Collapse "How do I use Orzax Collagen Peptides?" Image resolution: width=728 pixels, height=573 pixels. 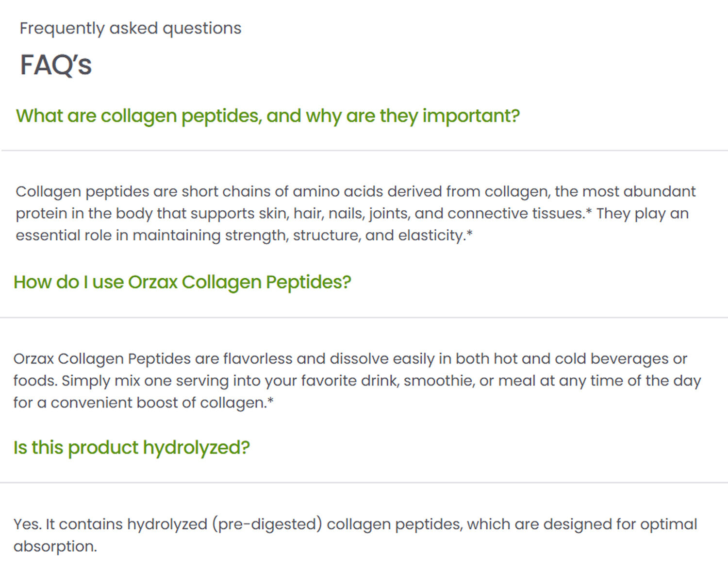coord(182,282)
